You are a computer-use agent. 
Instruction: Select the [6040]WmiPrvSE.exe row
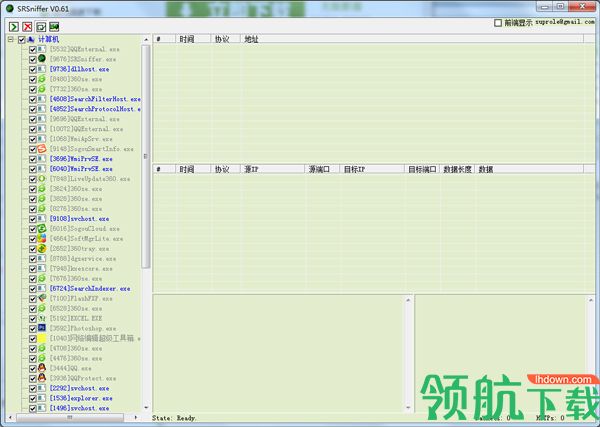click(x=81, y=169)
